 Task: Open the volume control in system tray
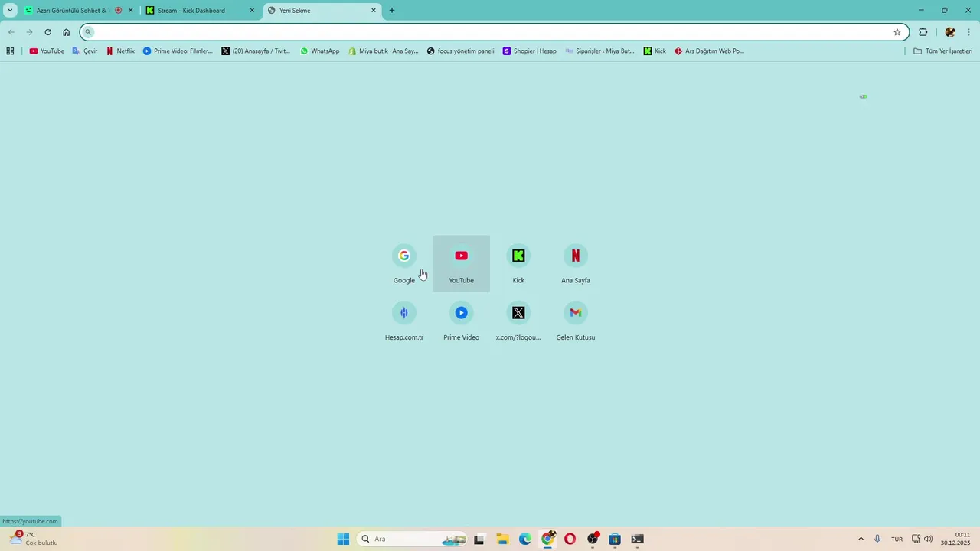point(929,539)
